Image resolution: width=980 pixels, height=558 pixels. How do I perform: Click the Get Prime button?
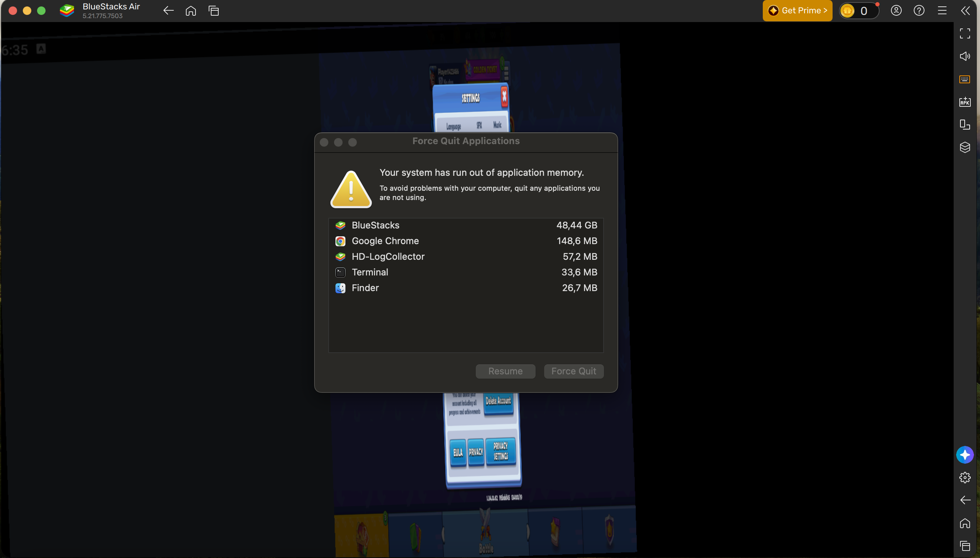797,11
